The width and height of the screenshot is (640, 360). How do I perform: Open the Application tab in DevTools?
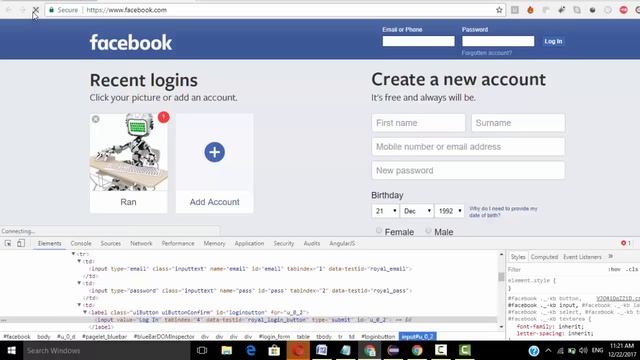(x=249, y=243)
